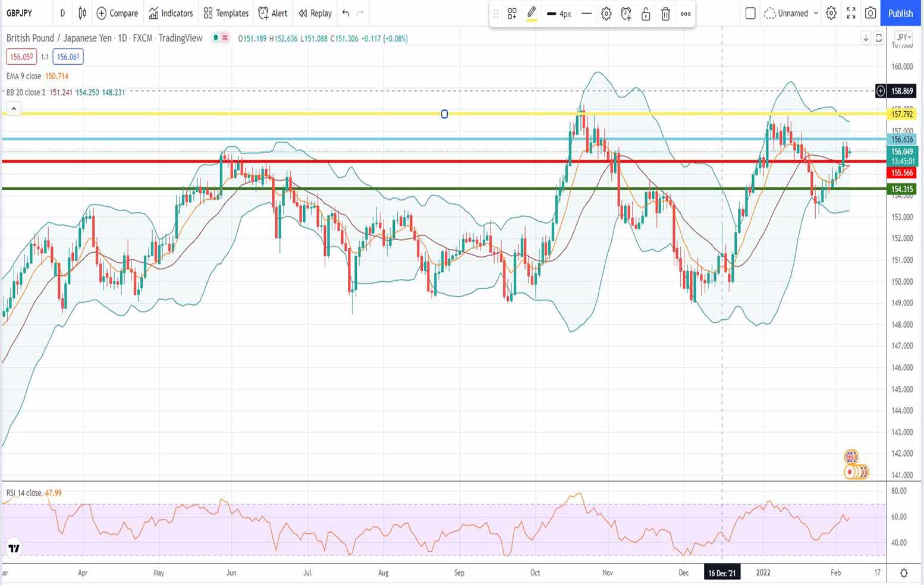Click the GBPJPY symbol search field

pos(20,13)
